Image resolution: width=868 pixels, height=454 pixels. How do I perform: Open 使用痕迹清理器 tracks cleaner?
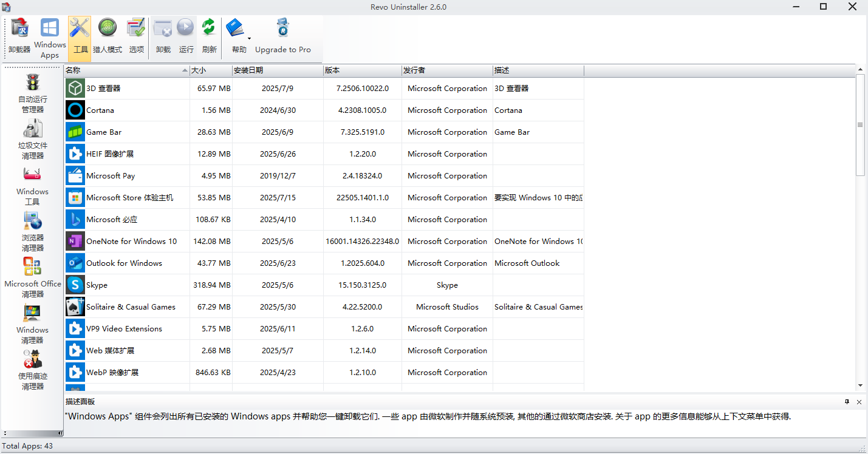click(x=33, y=370)
